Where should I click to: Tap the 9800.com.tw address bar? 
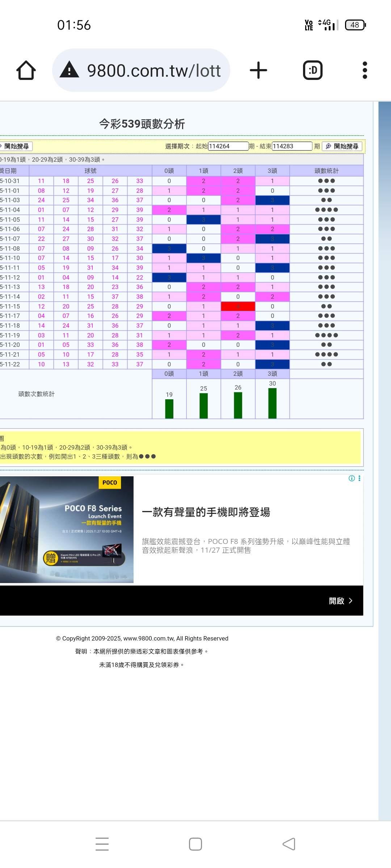click(x=154, y=70)
